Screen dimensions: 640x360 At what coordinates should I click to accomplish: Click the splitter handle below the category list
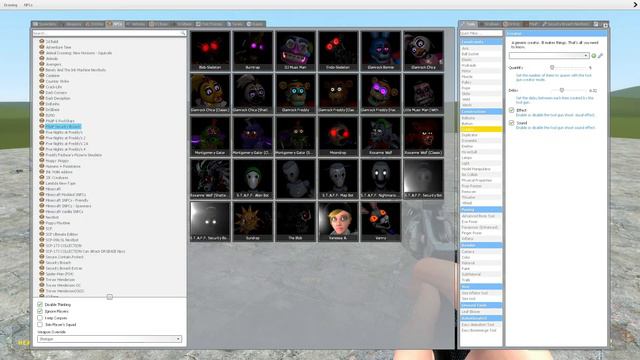point(109,297)
